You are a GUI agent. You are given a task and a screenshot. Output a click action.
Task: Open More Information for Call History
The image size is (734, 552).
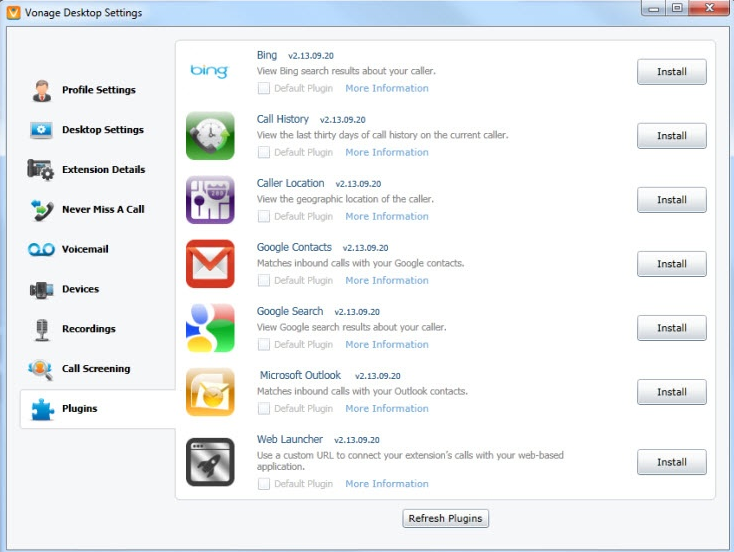click(387, 152)
